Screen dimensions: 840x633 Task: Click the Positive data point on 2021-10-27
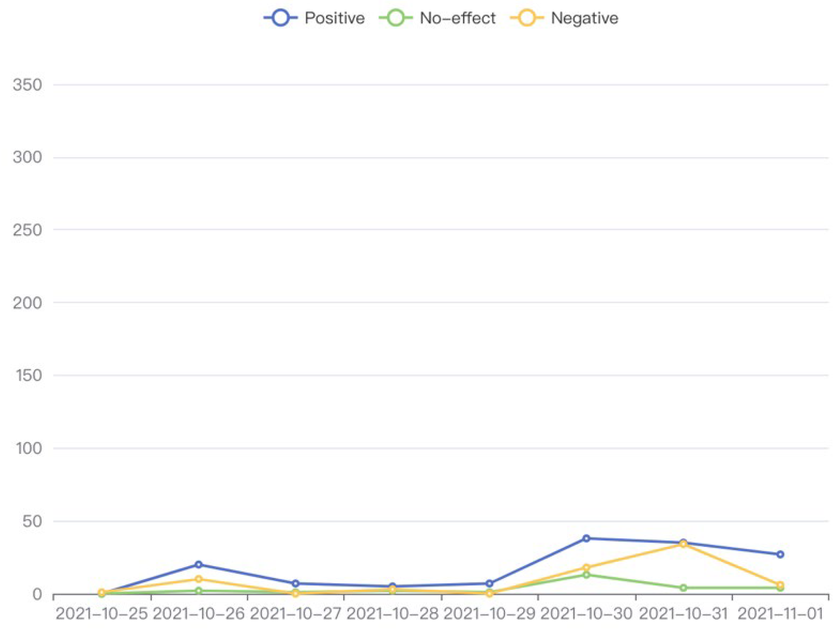click(x=296, y=583)
